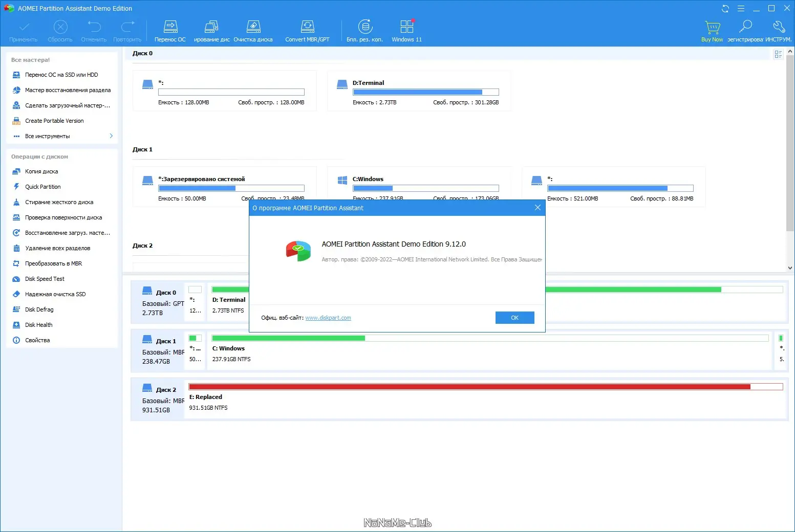The image size is (795, 532).
Task: Select Диск 1 MBR 238.47GB in disk map
Action: (x=159, y=351)
